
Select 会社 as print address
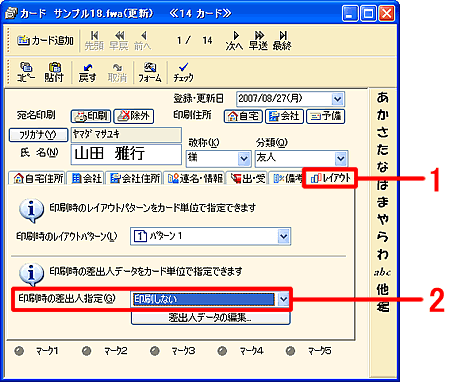coord(284,116)
